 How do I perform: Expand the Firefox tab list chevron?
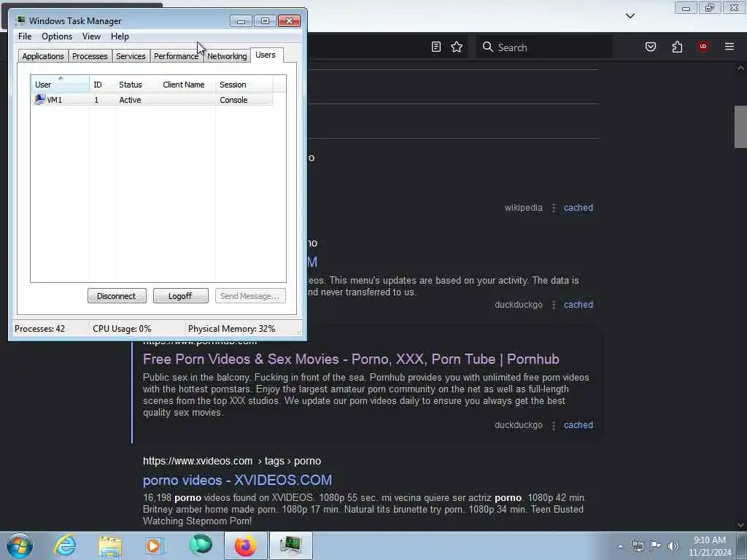point(630,16)
